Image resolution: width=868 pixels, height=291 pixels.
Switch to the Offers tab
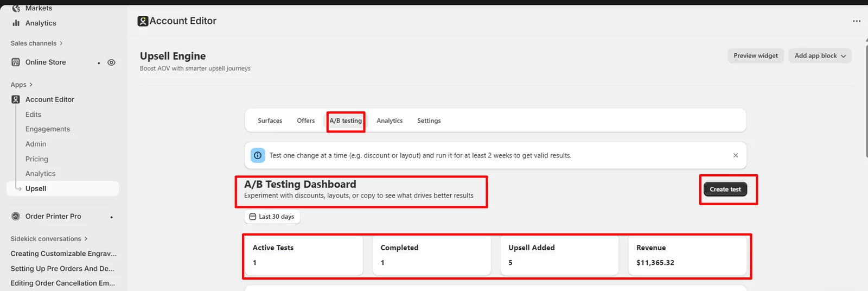305,121
